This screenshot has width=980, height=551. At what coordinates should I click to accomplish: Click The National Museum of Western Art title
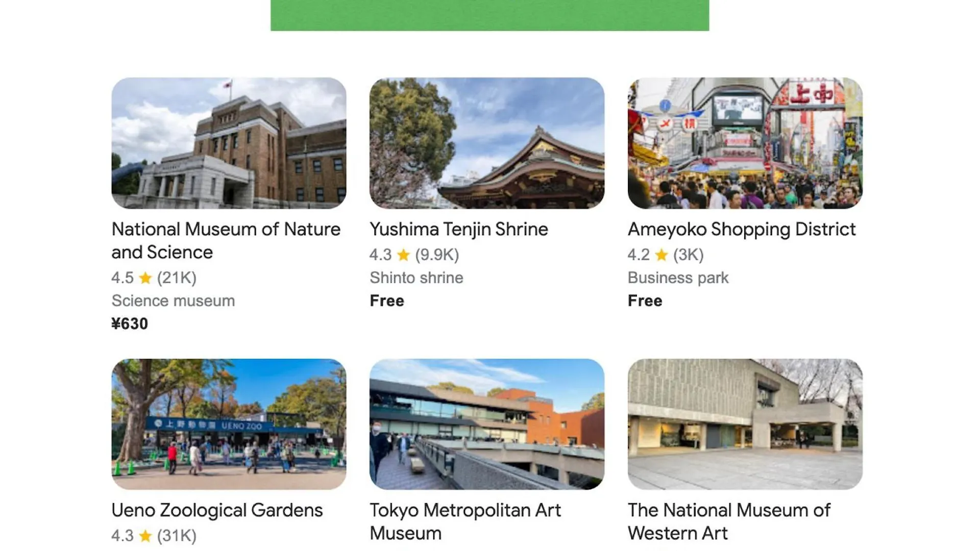tap(729, 521)
